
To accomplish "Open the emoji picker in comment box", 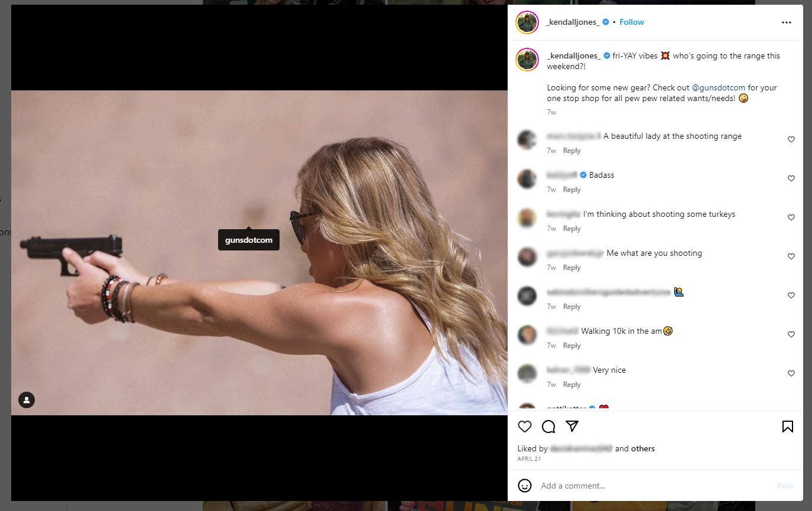I will click(x=524, y=486).
